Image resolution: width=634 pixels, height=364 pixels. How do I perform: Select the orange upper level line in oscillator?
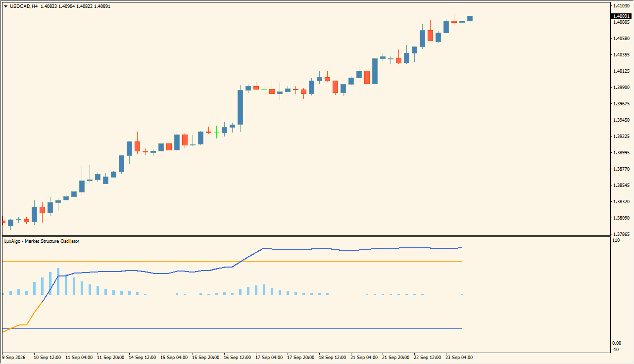point(232,261)
